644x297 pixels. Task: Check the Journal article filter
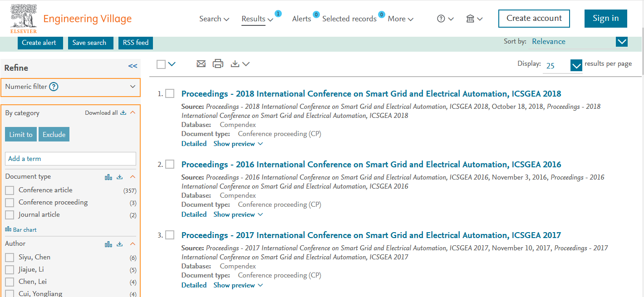[x=10, y=215]
